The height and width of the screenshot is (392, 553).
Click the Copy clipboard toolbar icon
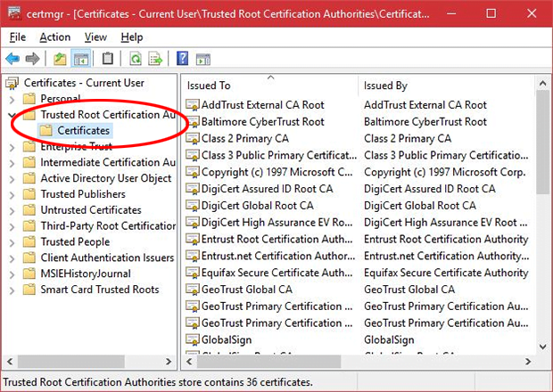[108, 59]
